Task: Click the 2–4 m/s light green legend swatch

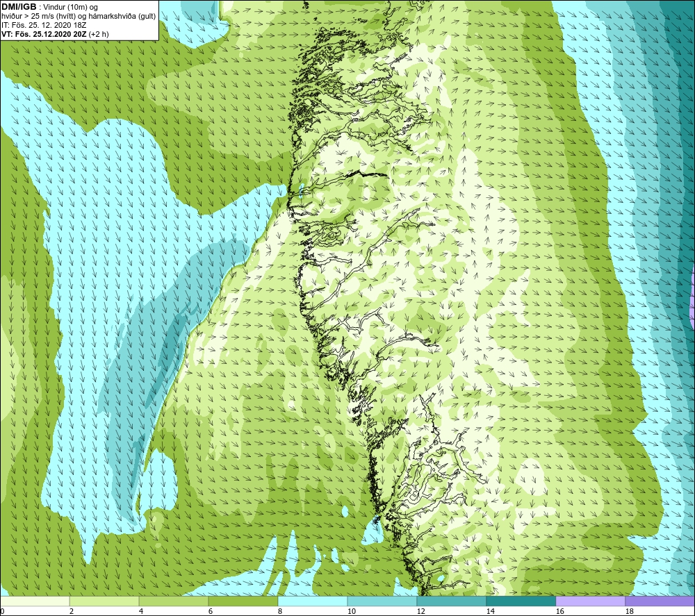Action: [104, 601]
